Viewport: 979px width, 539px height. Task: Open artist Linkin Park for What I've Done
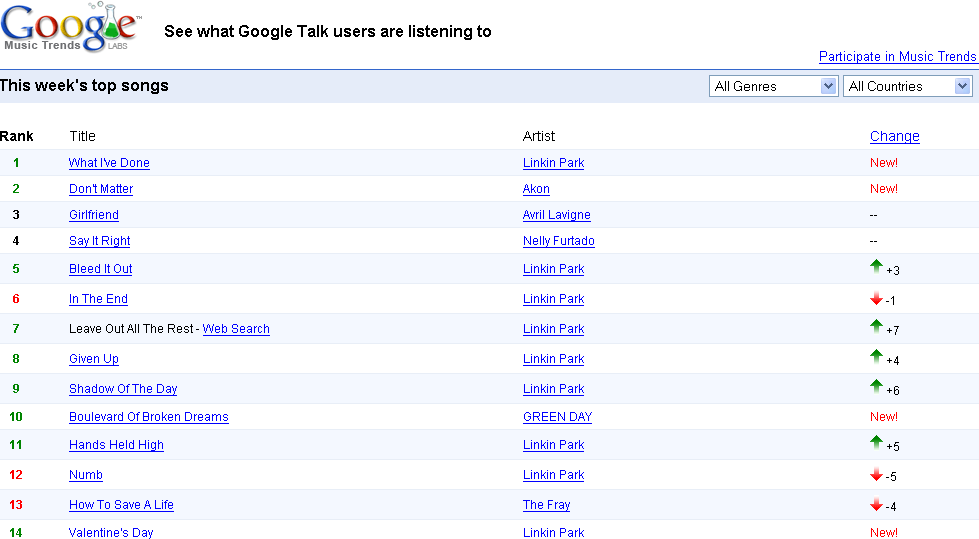553,163
